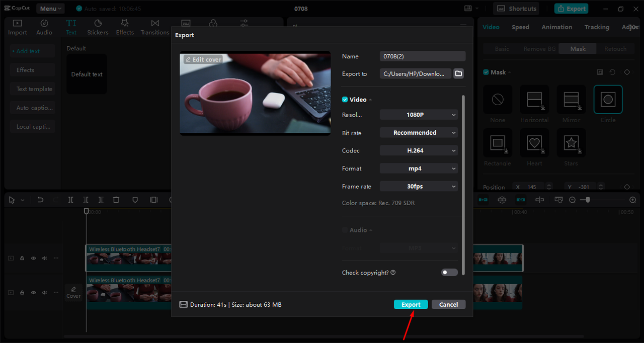Lock the bottom video track
Image resolution: width=644 pixels, height=343 pixels.
click(22, 292)
